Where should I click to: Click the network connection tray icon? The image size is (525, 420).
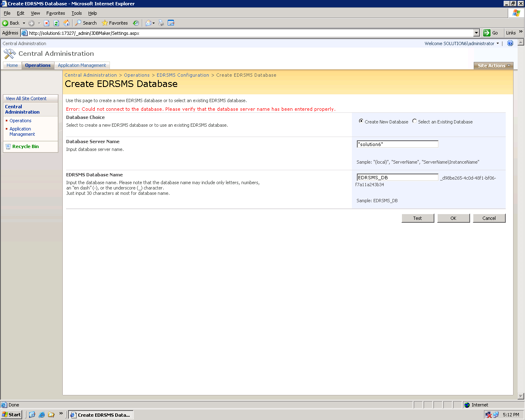[x=496, y=415]
